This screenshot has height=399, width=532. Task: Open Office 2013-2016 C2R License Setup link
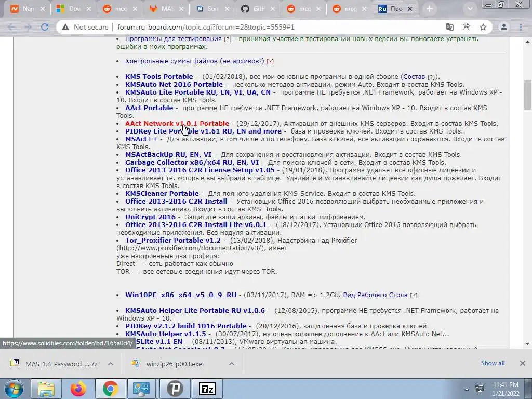tap(200, 170)
